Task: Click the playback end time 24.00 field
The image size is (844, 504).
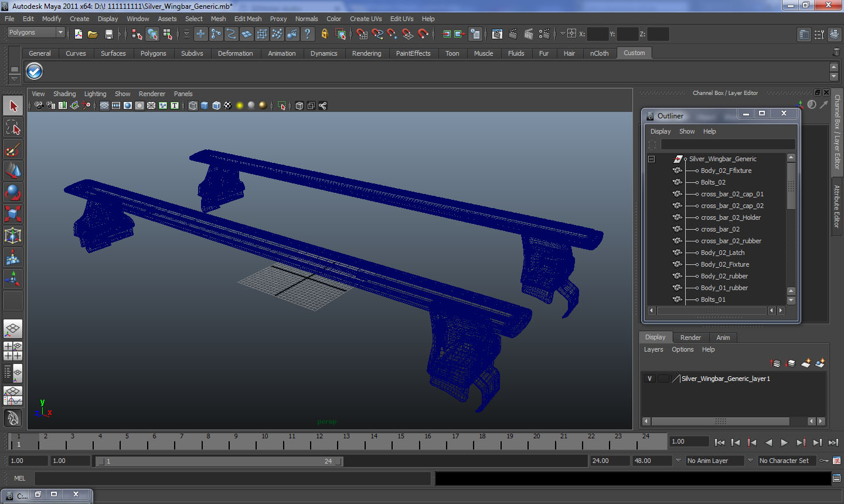Action: click(x=610, y=461)
